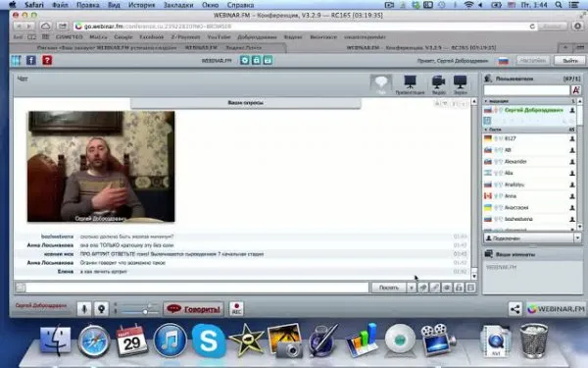Click the first teal icon after WEBINAR.FM label
588x368 pixels.
244,60
